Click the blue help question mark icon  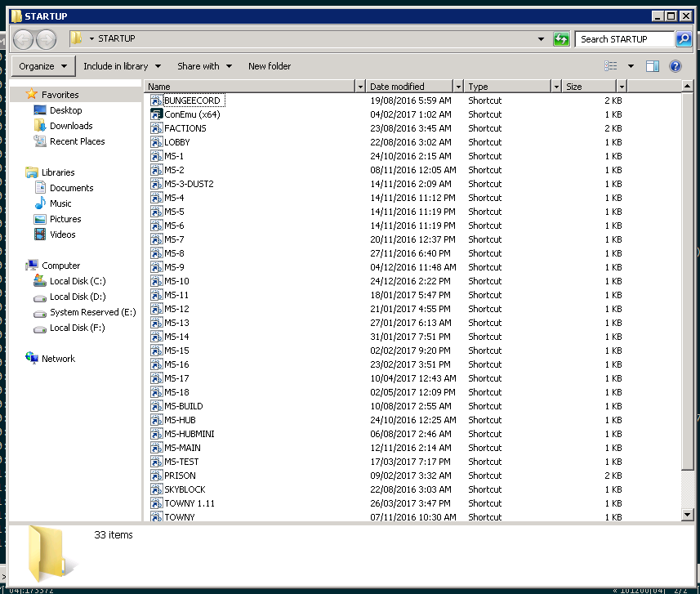click(675, 66)
